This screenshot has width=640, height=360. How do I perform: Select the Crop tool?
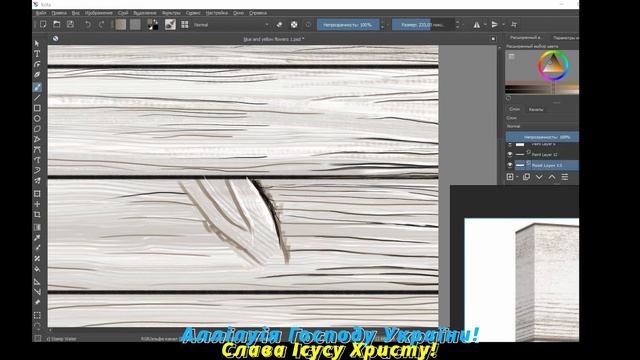(37, 215)
